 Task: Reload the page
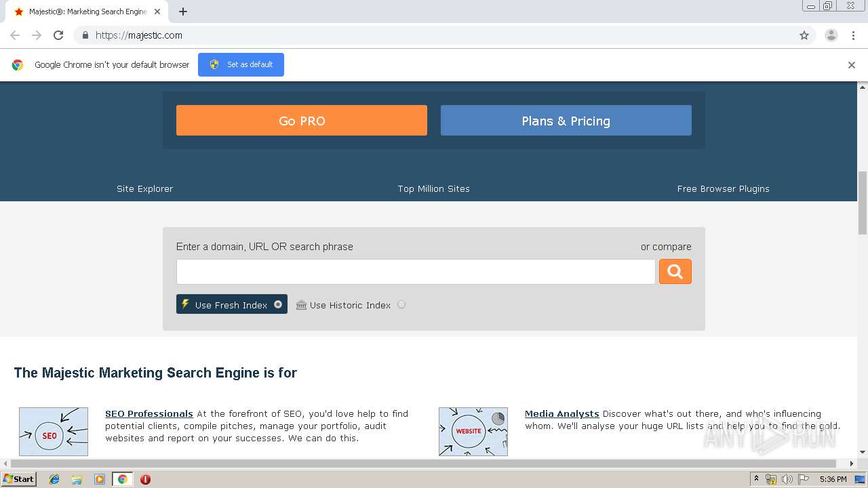[58, 35]
